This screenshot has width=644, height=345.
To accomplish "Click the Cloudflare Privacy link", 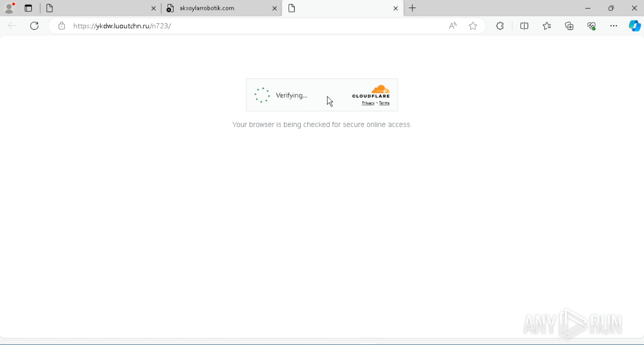I will point(368,103).
